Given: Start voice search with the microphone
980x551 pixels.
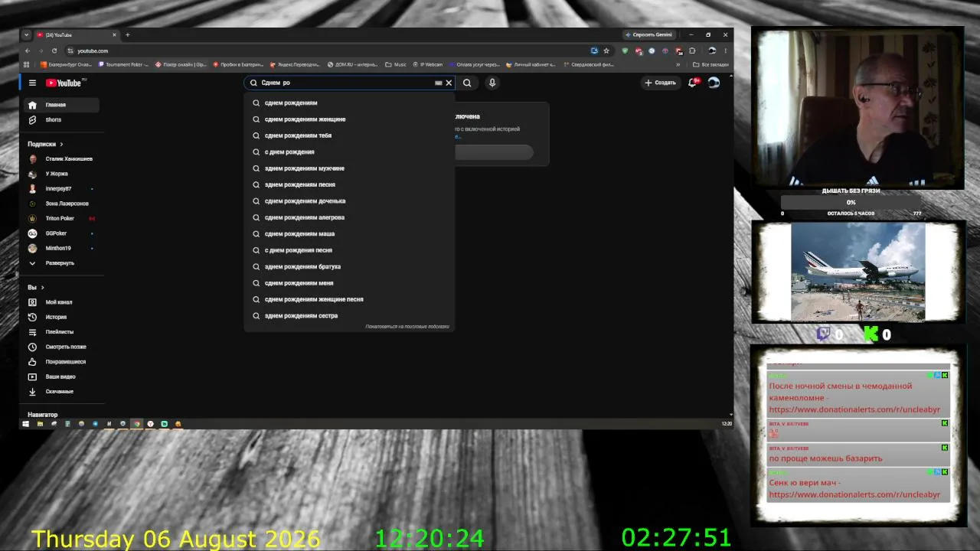Looking at the screenshot, I should tap(492, 83).
